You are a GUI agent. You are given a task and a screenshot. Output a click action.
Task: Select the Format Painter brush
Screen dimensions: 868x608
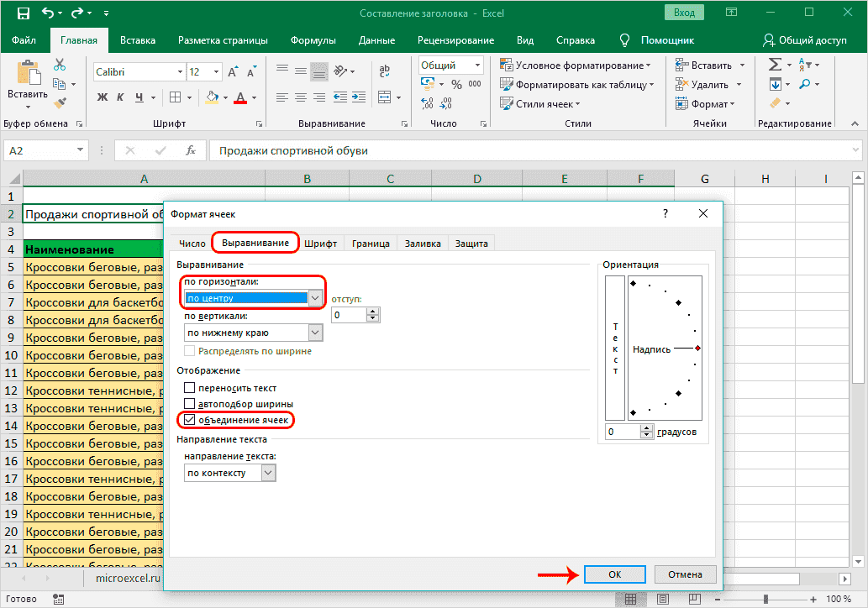60,102
